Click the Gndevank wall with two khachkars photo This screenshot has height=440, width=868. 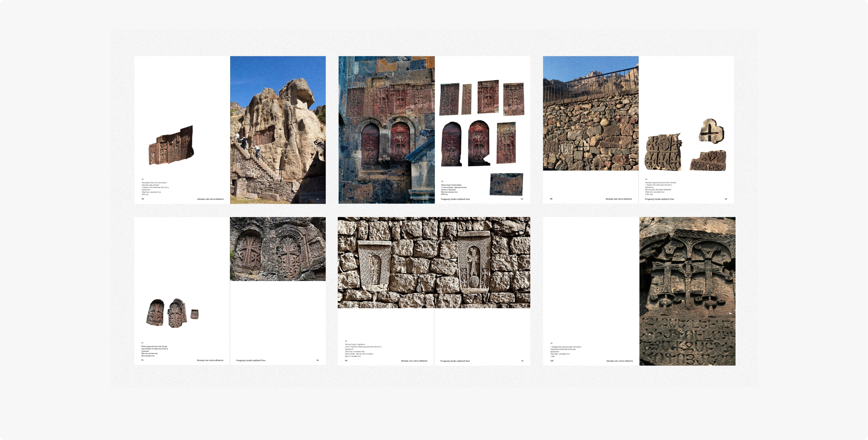pos(434,262)
